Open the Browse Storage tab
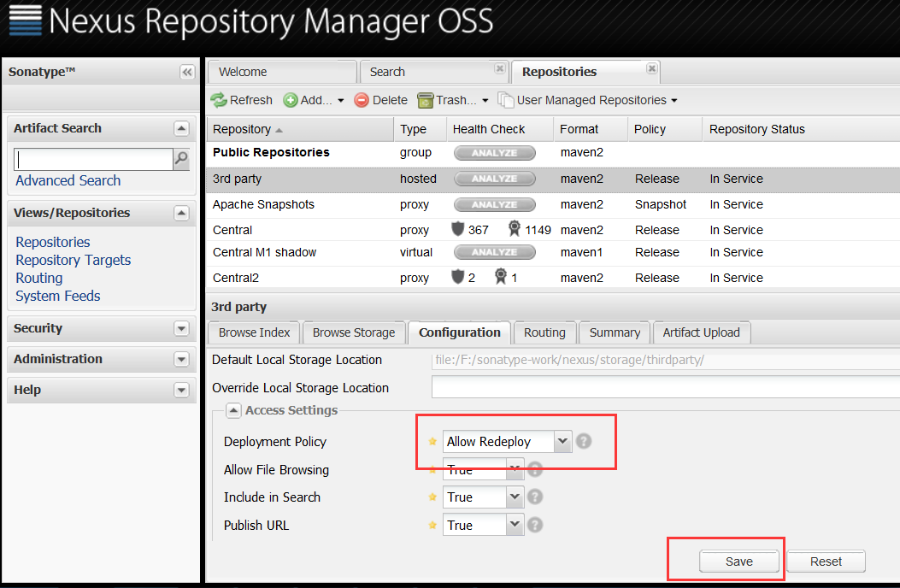 pos(354,332)
